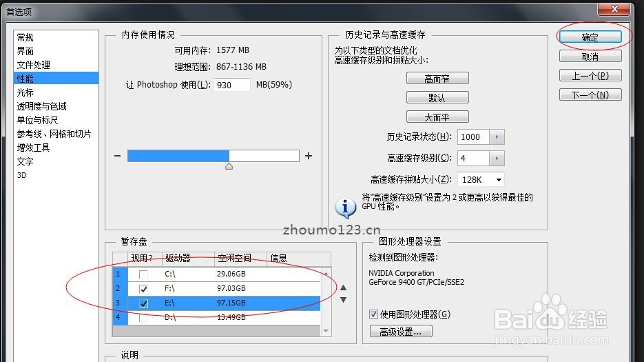Go to 透明度与色域 settings

point(41,106)
